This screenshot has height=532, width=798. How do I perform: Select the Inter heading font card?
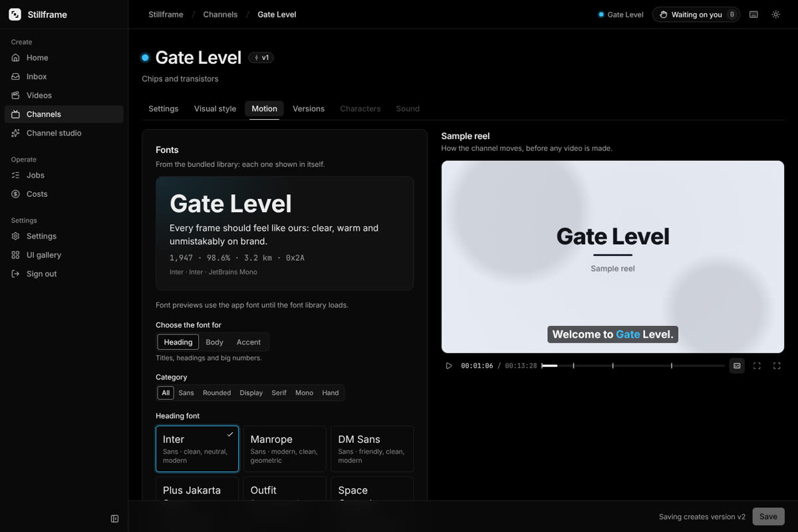pyautogui.click(x=197, y=449)
